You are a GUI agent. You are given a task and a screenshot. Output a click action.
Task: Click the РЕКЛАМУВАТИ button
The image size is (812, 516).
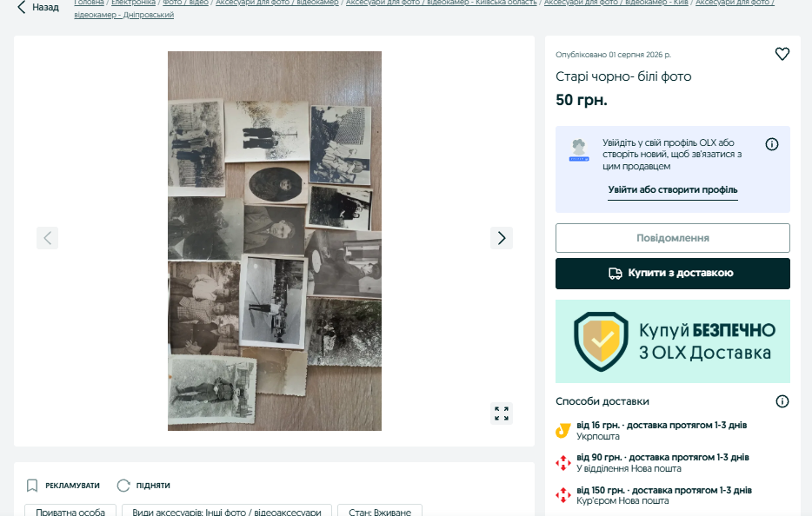click(63, 486)
